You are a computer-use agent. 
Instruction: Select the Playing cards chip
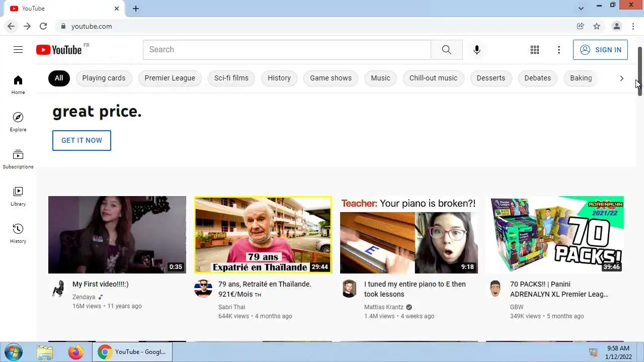click(x=104, y=78)
